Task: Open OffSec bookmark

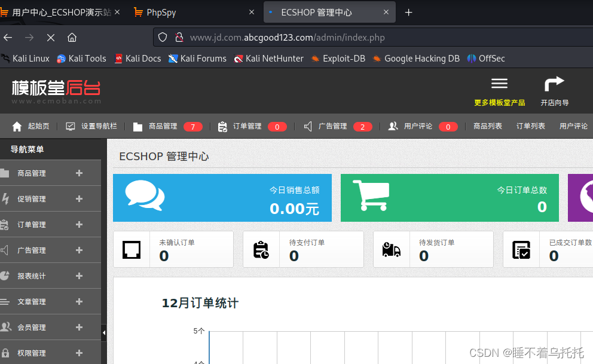Action: [x=486, y=59]
